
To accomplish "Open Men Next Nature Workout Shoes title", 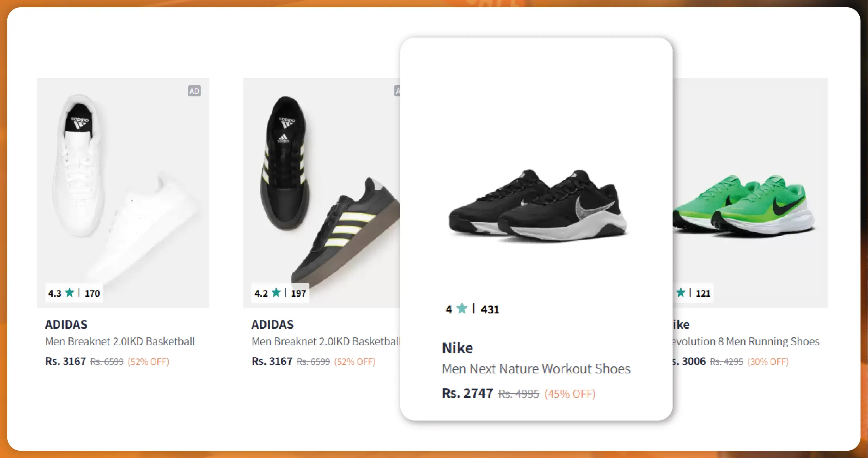I will [536, 369].
